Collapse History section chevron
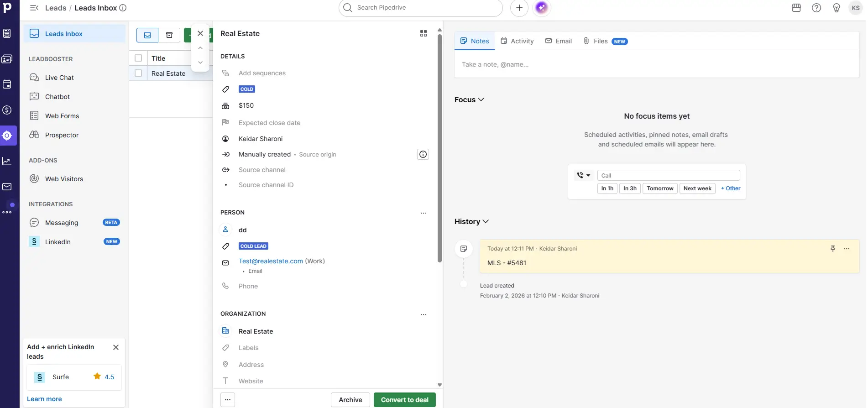Screen dimensions: 868x408 tap(486, 221)
